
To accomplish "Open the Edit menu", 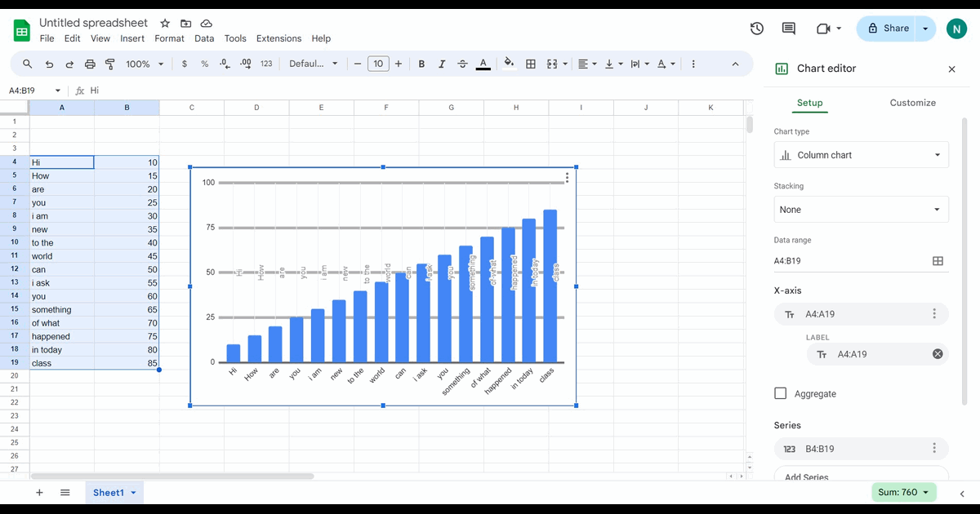I will 73,38.
